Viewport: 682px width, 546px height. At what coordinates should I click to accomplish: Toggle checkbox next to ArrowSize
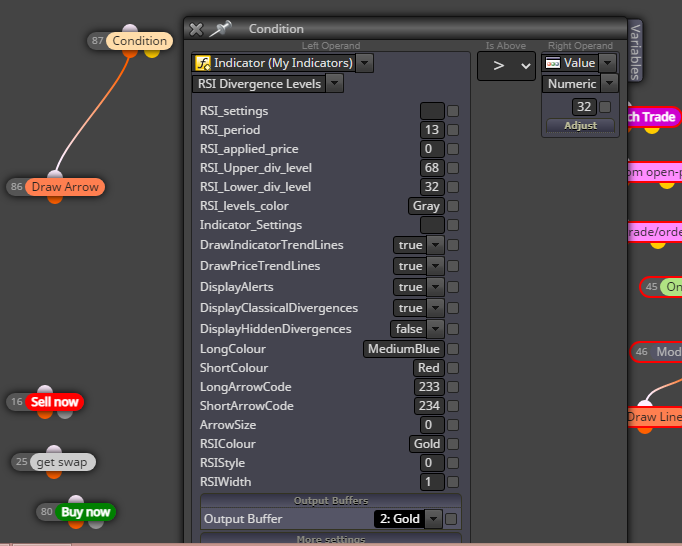[453, 425]
